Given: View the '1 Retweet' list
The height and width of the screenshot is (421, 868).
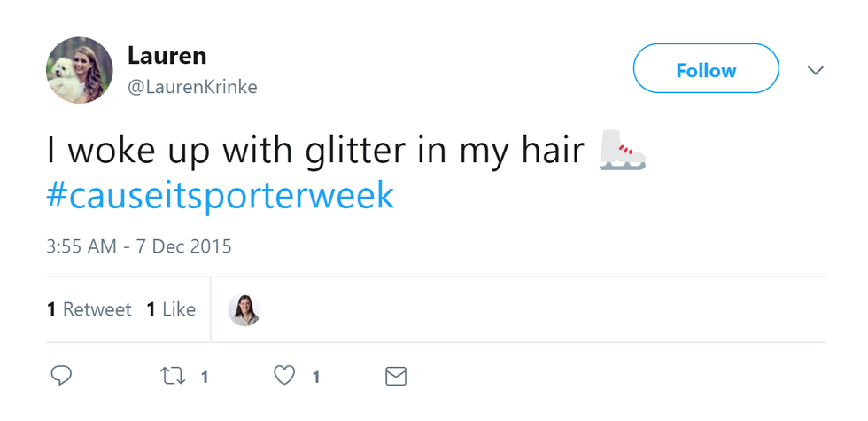Looking at the screenshot, I should (x=89, y=309).
